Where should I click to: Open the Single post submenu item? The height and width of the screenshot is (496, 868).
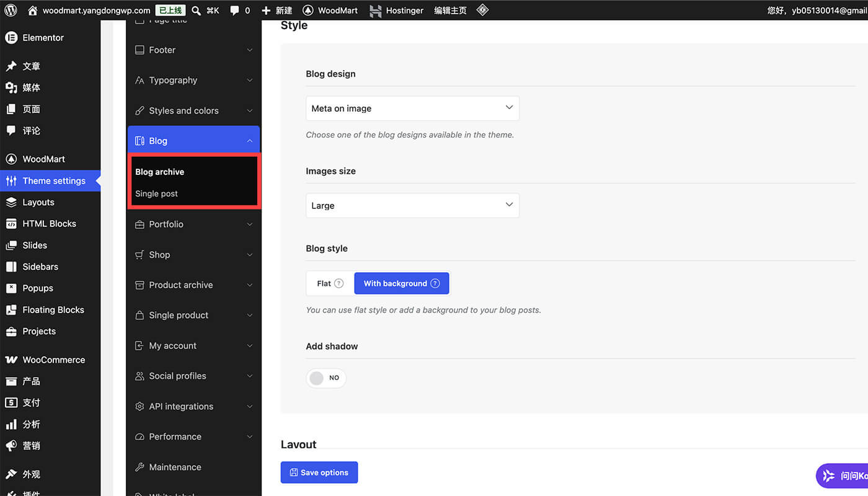[x=157, y=193]
